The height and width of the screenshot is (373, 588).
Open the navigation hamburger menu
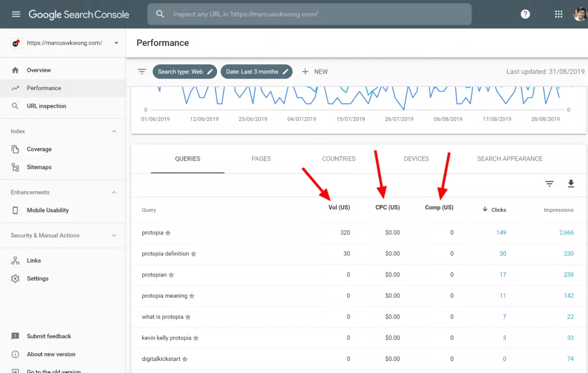pos(16,14)
